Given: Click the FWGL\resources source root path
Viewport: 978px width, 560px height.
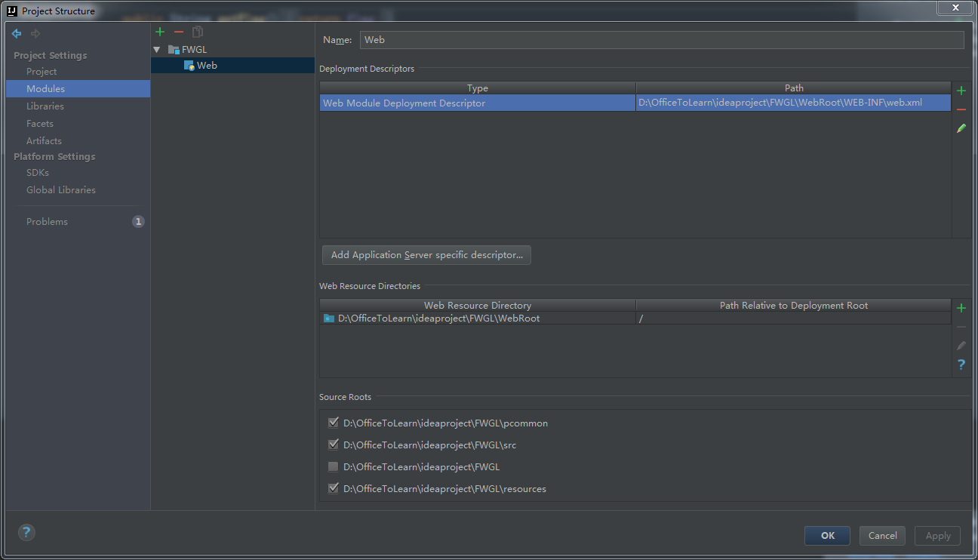Looking at the screenshot, I should pyautogui.click(x=444, y=489).
